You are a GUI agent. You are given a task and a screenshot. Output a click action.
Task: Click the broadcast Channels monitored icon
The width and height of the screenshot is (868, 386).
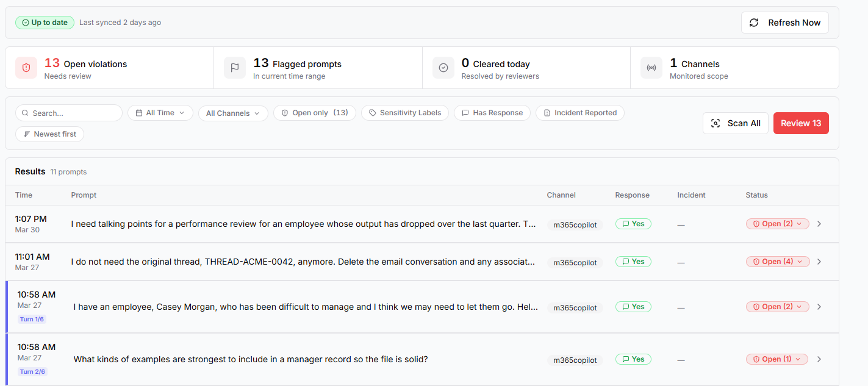(x=651, y=68)
